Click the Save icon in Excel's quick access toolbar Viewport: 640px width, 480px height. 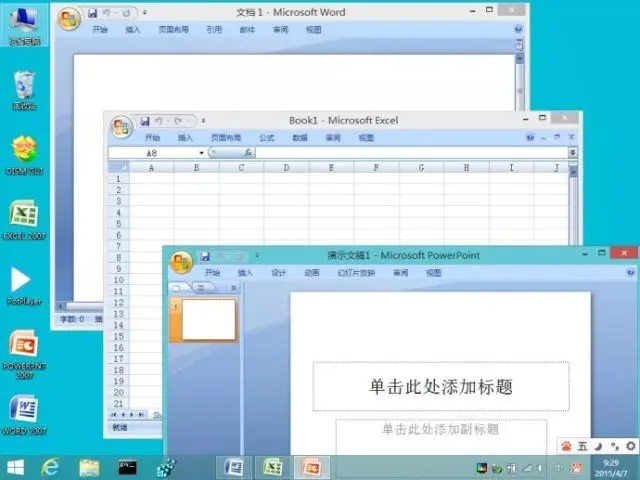click(145, 121)
